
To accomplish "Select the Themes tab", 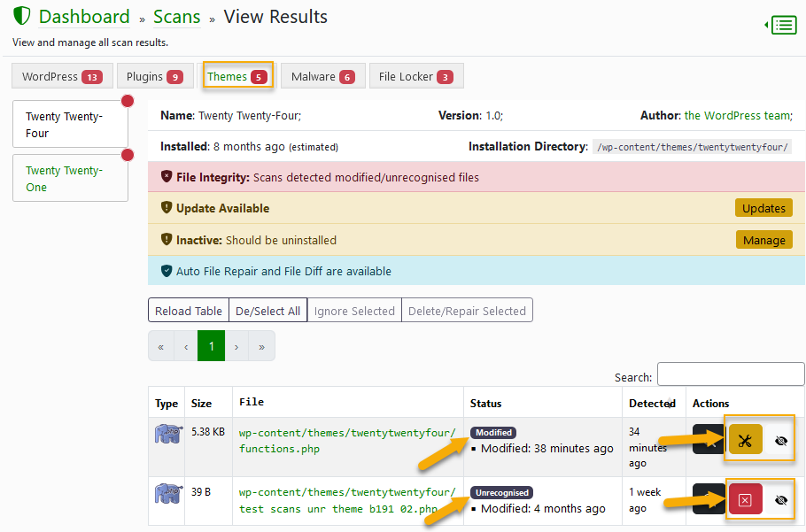I will pos(237,76).
